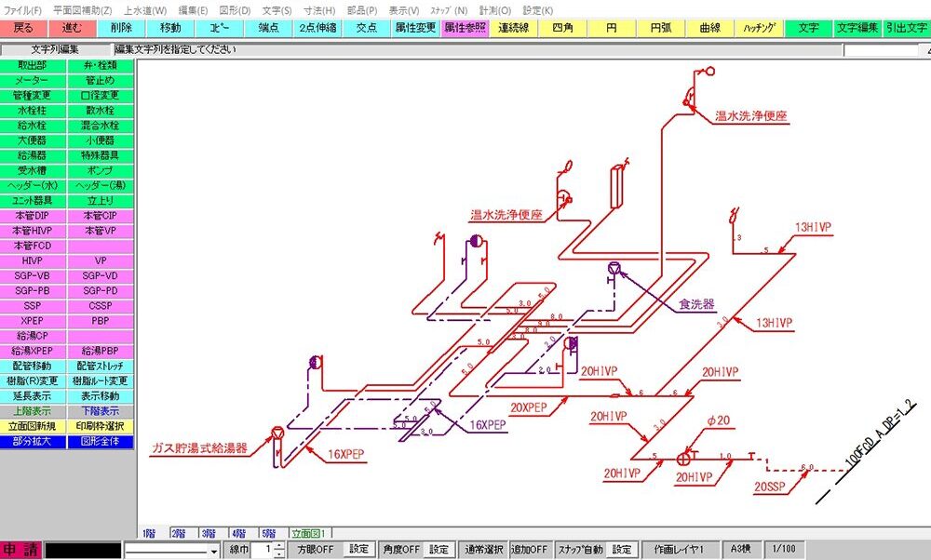Select the 円弧 arc drawing tool
The width and height of the screenshot is (931, 560).
[x=660, y=28]
